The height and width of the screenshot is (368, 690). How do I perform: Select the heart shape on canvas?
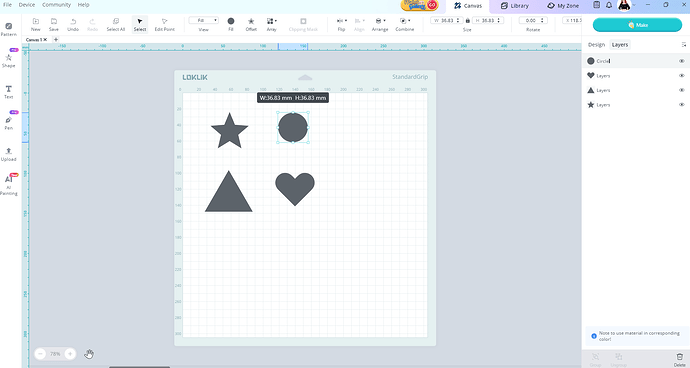click(295, 189)
